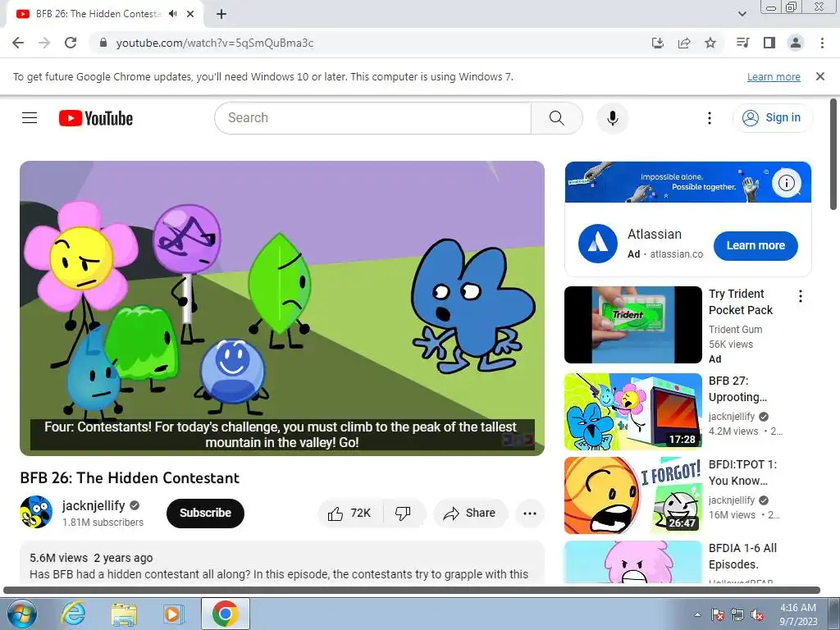The image size is (840, 630).
Task: Show hidden system tray icons
Action: click(x=697, y=614)
